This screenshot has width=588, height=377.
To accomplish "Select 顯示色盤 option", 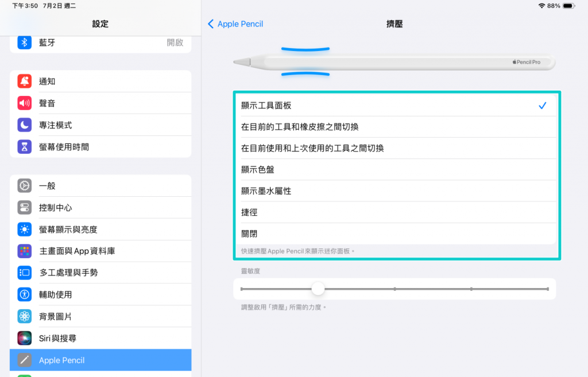I will (394, 169).
